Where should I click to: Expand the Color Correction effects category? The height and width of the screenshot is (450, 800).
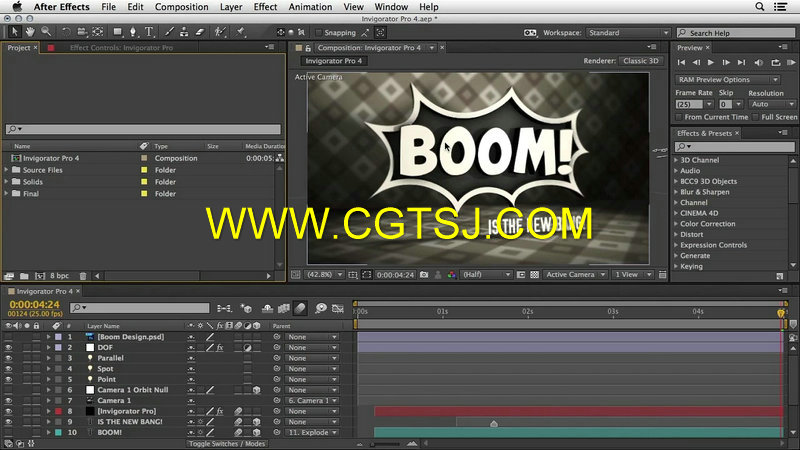[x=677, y=224]
